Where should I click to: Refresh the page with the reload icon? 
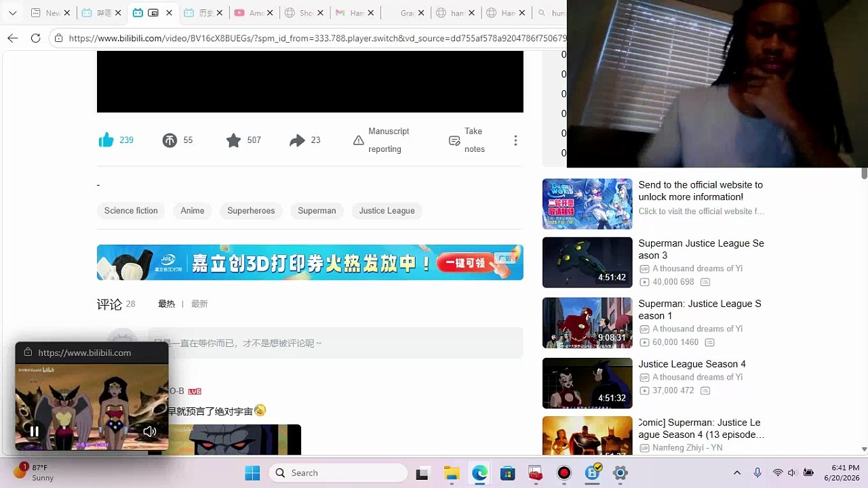pyautogui.click(x=36, y=38)
